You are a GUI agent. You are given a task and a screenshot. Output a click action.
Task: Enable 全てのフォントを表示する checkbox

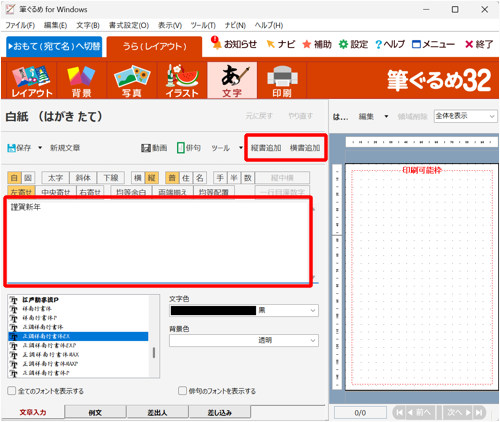coord(12,391)
